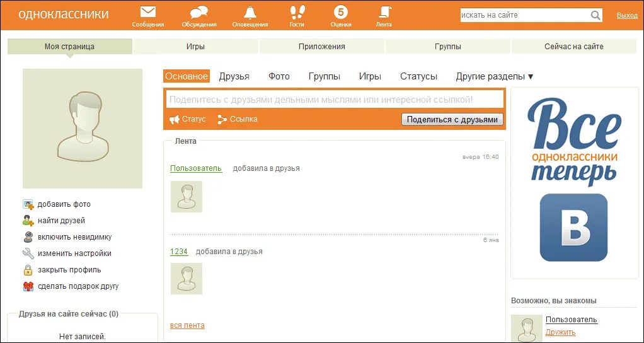This screenshot has width=644, height=343.
Task: Select the Игры profile sub-tab
Action: click(370, 76)
